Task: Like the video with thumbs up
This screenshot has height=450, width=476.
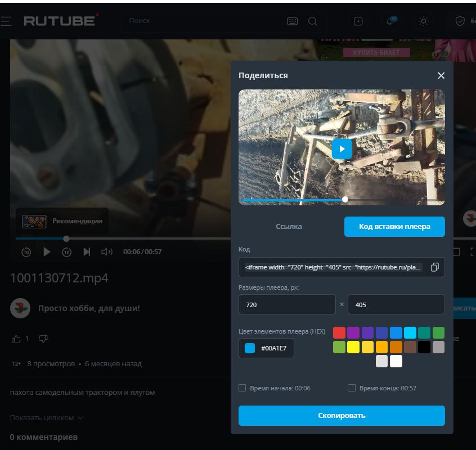Action: point(16,339)
